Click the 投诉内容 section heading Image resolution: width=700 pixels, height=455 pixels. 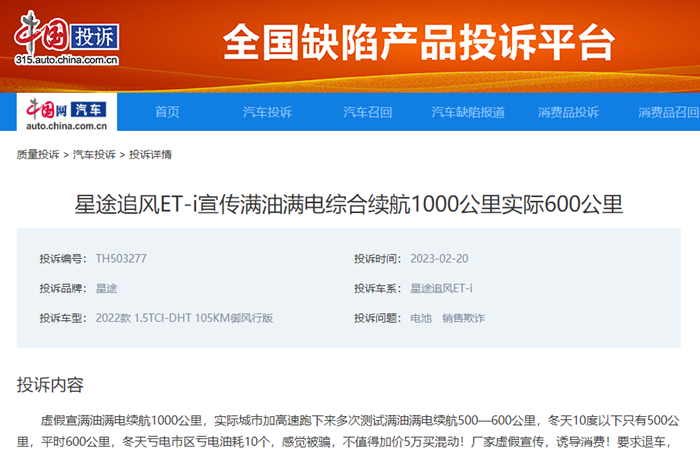click(50, 385)
